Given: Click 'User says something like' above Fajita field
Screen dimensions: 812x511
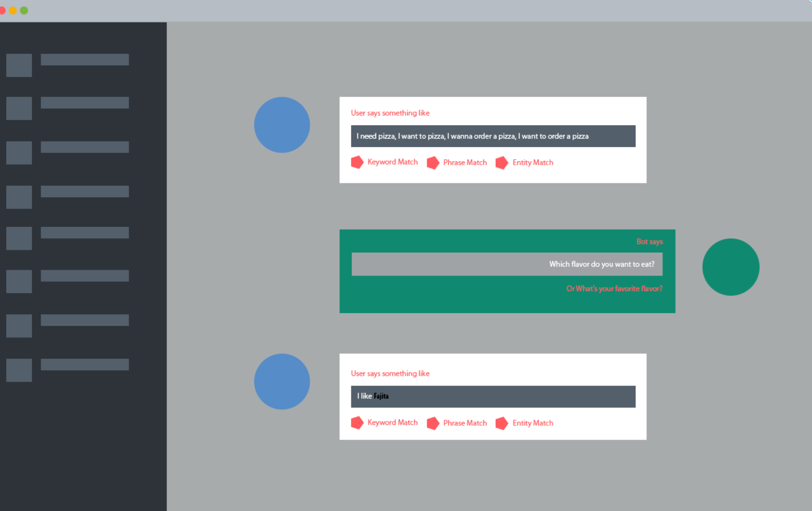Looking at the screenshot, I should tap(390, 373).
